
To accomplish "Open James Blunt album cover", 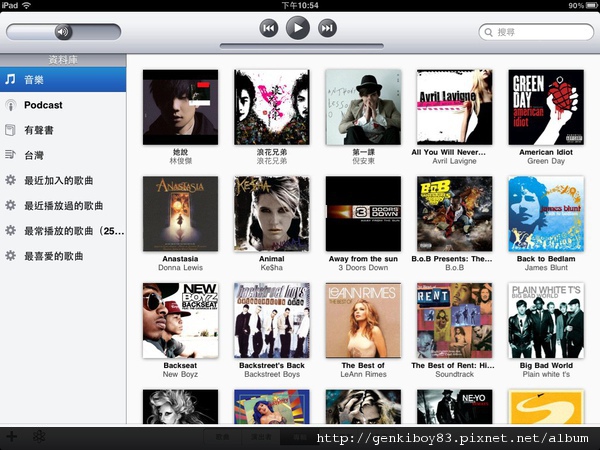I will (x=546, y=214).
